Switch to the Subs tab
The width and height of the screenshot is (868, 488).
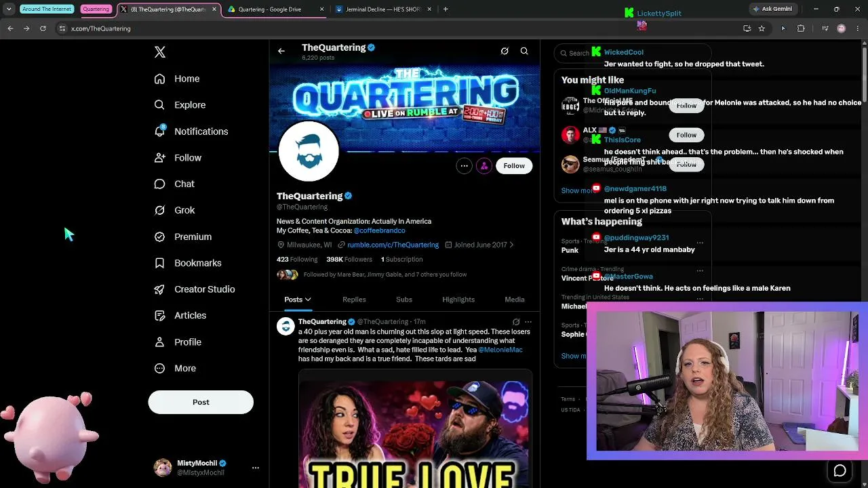[404, 300]
